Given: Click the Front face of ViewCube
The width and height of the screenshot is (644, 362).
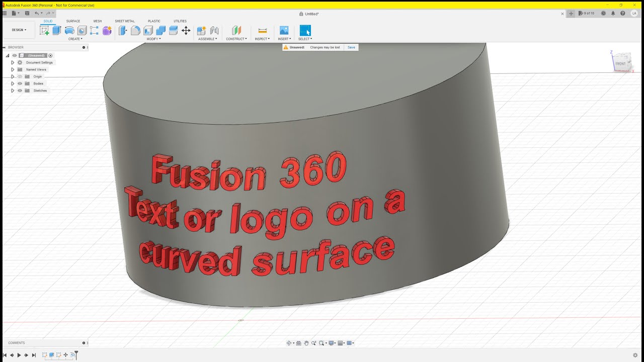Looking at the screenshot, I should [x=621, y=63].
